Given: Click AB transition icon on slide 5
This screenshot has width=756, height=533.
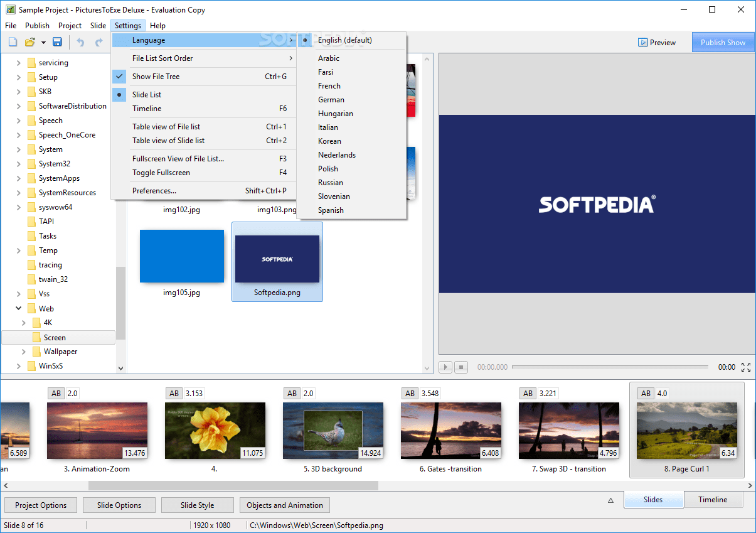Looking at the screenshot, I should (292, 393).
